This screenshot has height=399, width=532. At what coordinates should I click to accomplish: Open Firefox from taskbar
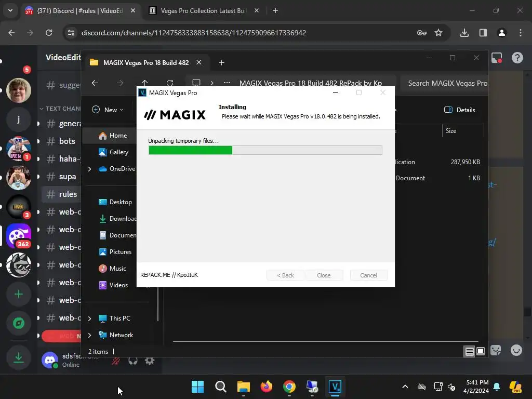(267, 387)
